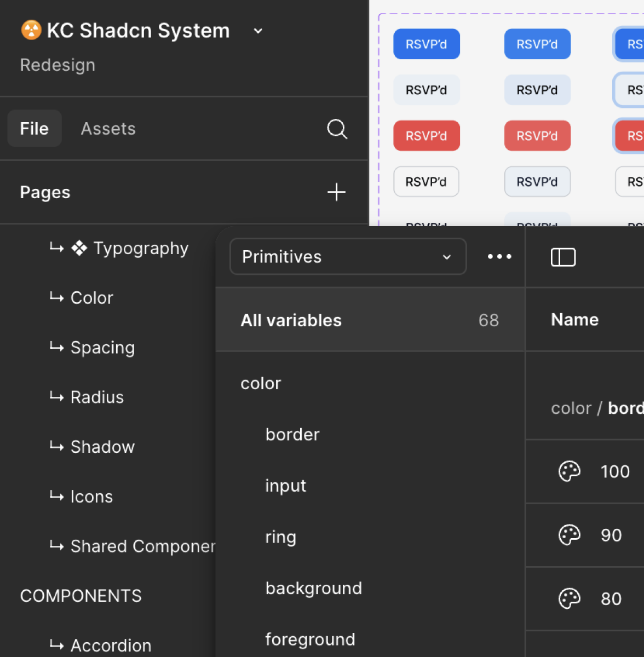Click the top-left red RSVP'd button
The height and width of the screenshot is (657, 644).
426,136
